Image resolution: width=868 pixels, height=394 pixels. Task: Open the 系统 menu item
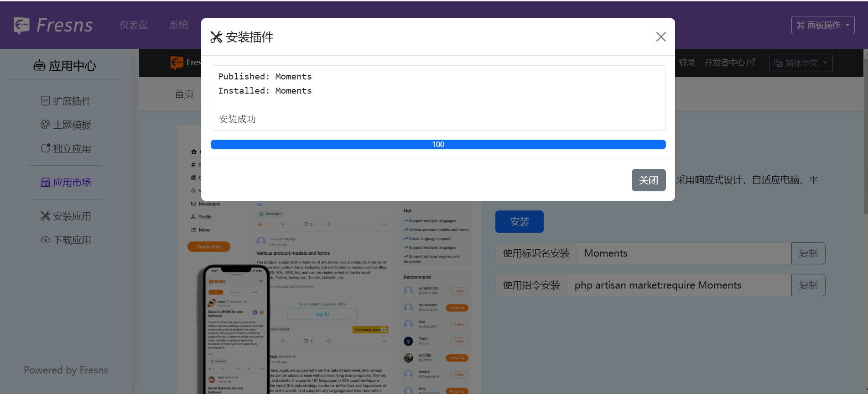point(179,25)
